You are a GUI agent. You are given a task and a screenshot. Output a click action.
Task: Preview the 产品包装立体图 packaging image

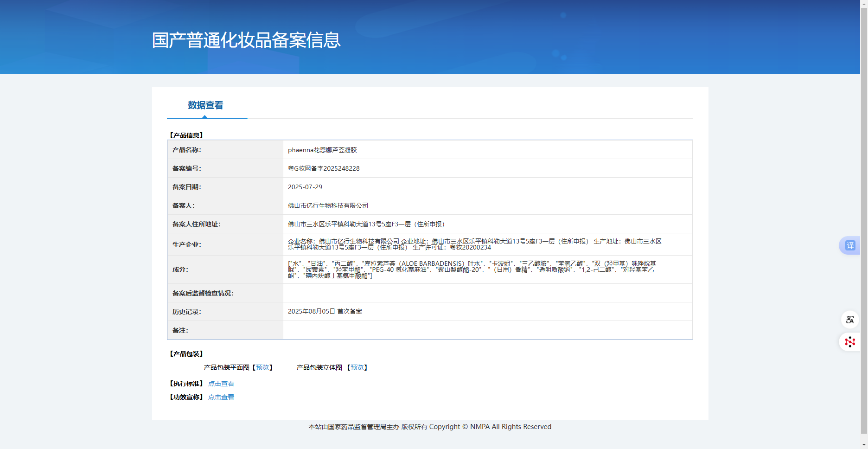357,367
